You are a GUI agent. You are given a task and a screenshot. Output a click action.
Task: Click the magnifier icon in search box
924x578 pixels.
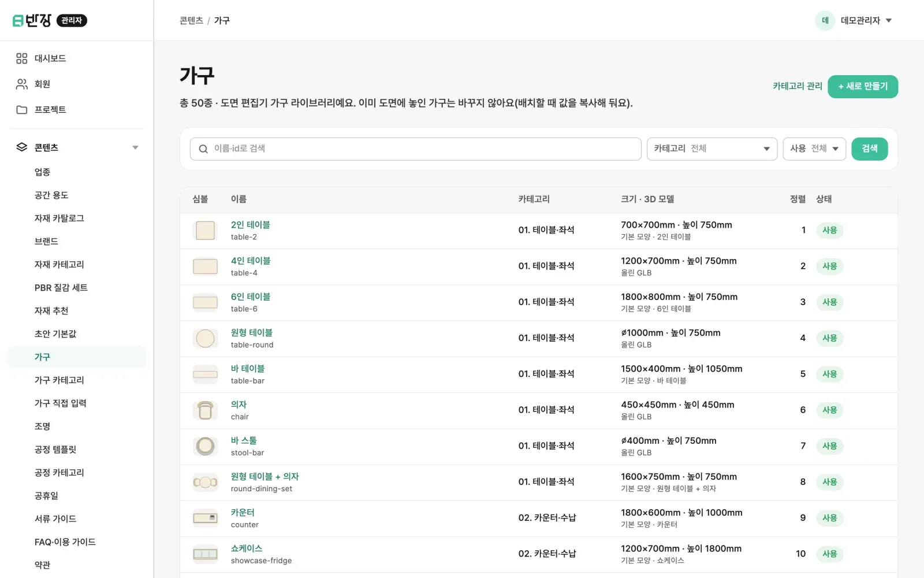point(203,149)
